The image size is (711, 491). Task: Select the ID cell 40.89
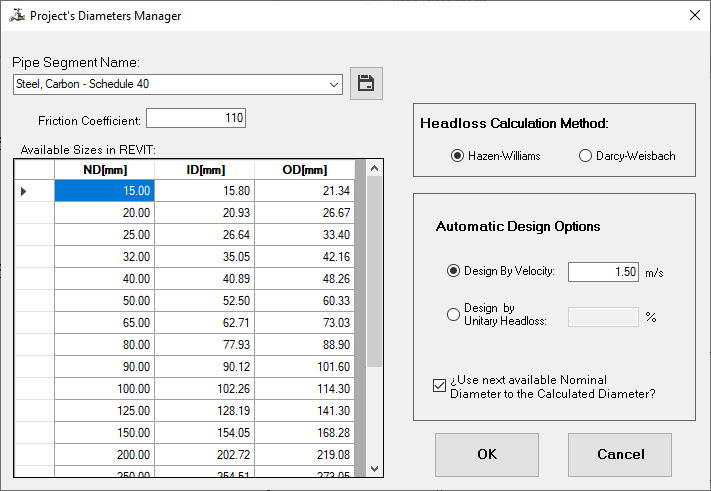[205, 279]
